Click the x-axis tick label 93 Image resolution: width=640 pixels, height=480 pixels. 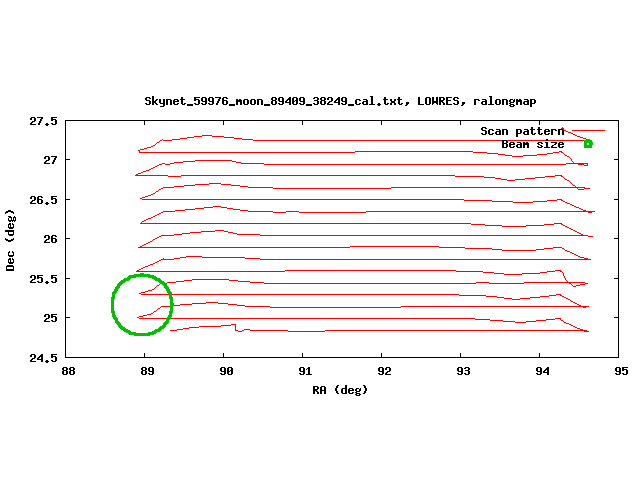point(463,371)
